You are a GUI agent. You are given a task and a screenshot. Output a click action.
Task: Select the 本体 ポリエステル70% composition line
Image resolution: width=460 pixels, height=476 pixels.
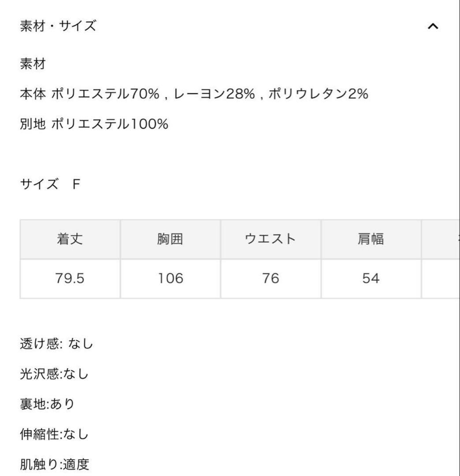(194, 94)
